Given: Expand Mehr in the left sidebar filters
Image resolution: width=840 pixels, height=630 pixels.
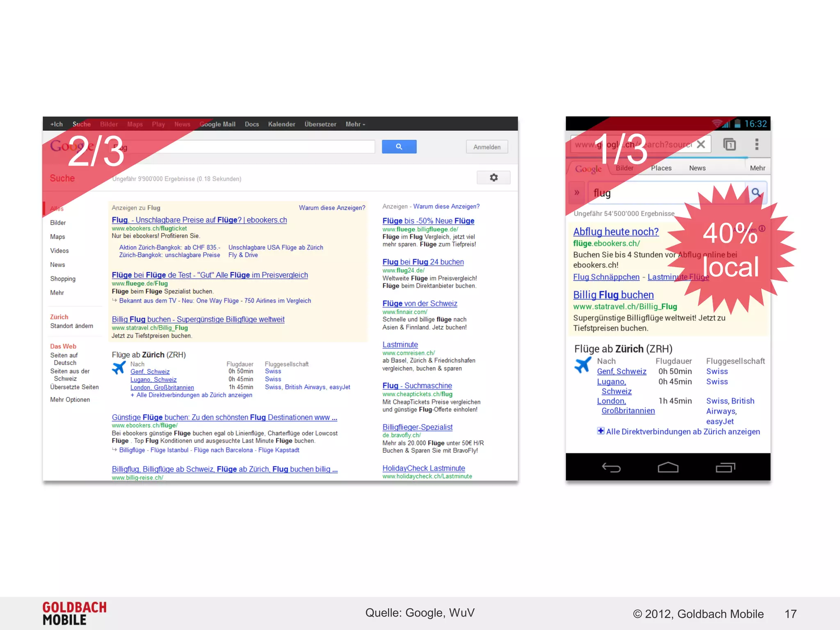Looking at the screenshot, I should click(57, 292).
